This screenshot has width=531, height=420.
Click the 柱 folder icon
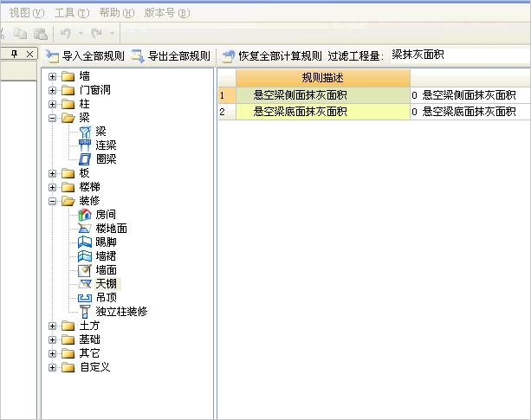(x=68, y=104)
